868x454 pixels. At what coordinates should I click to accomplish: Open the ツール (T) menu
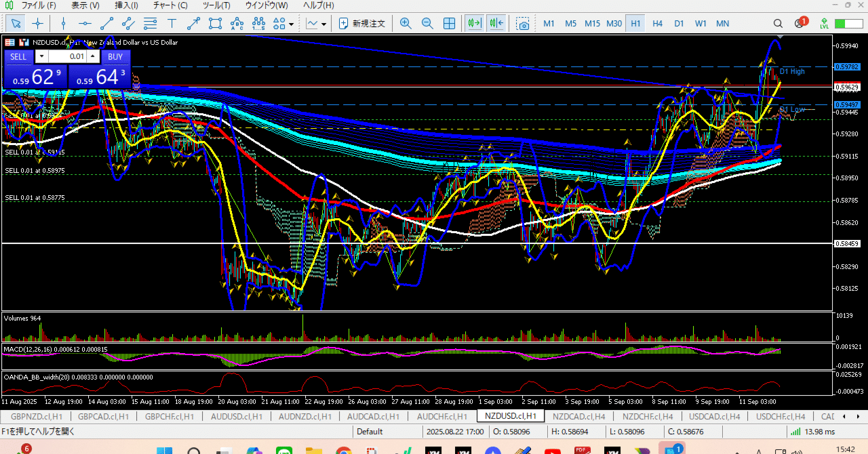(216, 5)
